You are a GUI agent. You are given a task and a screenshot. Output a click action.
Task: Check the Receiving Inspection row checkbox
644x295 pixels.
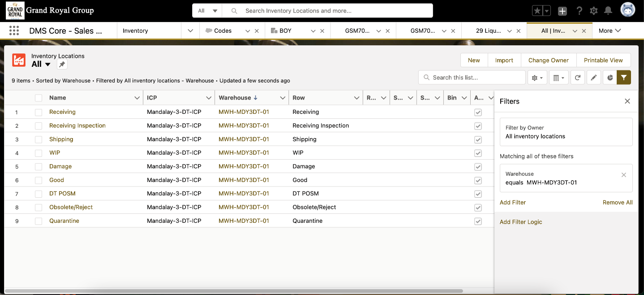(39, 126)
